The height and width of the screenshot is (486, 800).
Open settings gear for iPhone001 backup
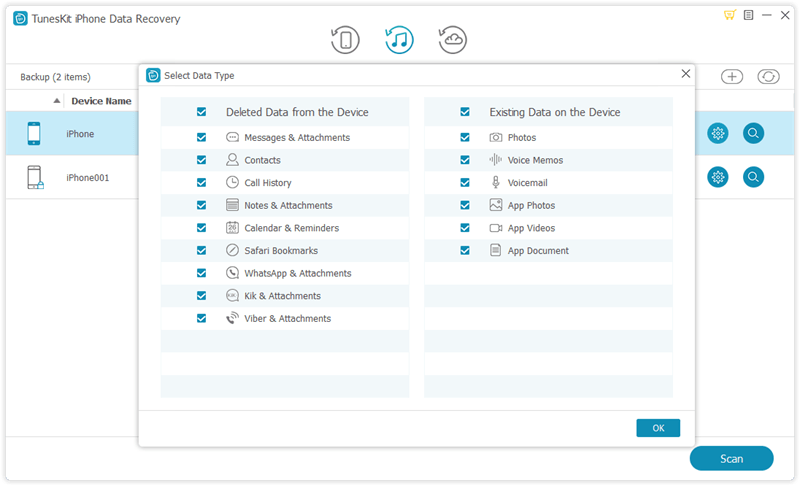click(718, 177)
